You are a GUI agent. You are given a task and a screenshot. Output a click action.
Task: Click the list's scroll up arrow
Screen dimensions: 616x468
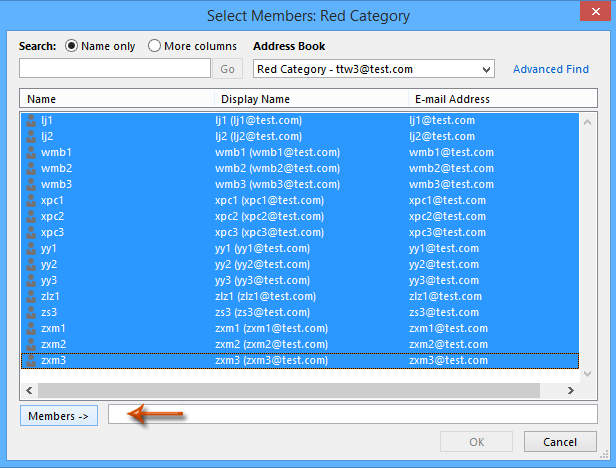point(588,122)
